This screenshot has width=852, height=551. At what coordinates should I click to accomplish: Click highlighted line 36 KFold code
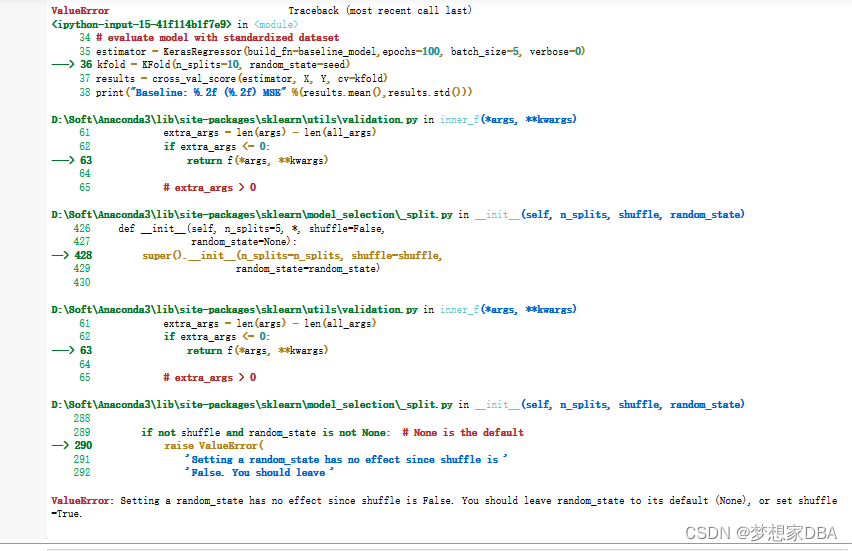[x=223, y=65]
